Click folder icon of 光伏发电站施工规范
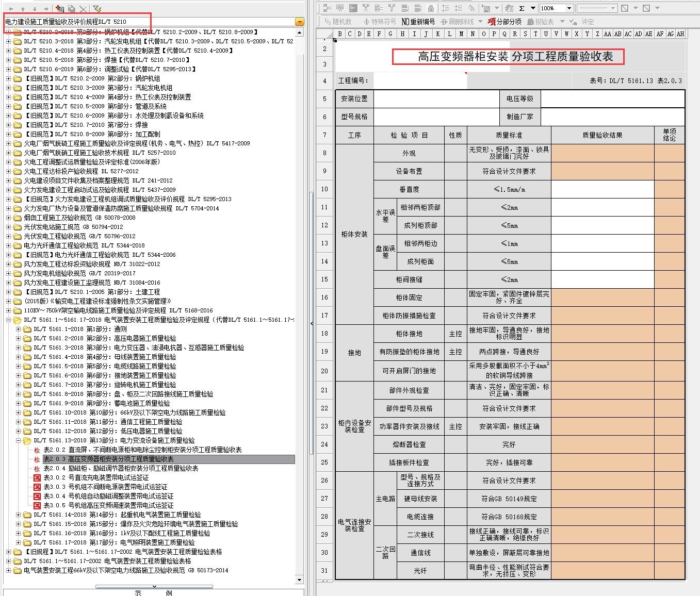 click(18, 227)
